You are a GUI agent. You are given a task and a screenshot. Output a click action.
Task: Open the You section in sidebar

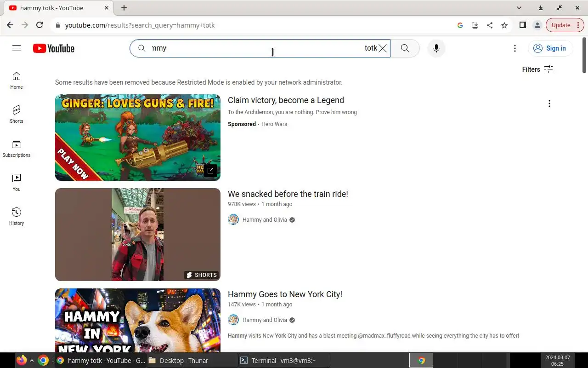click(17, 182)
